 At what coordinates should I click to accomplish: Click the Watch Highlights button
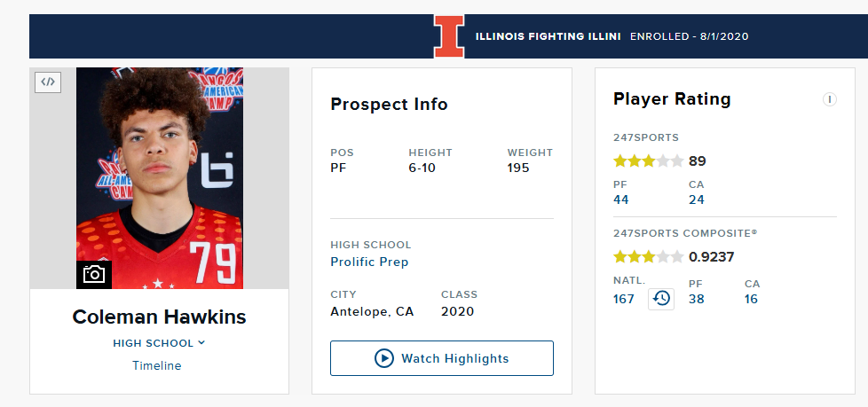pos(442,358)
